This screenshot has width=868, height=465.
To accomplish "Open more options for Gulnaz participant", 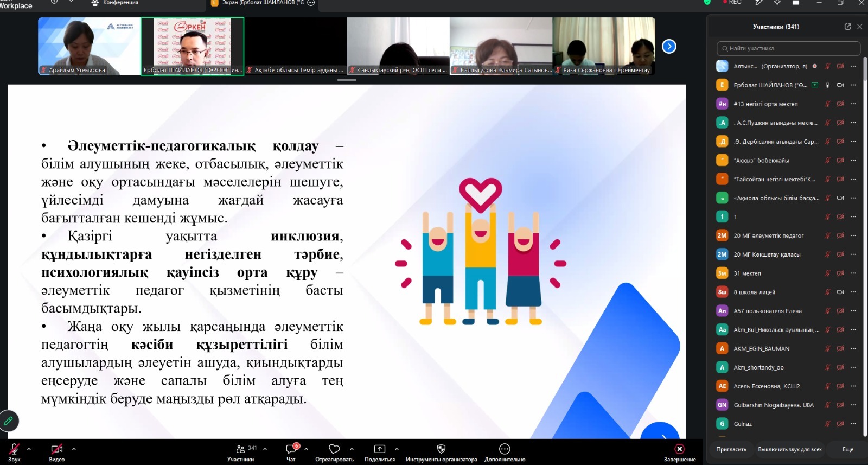I will [853, 424].
